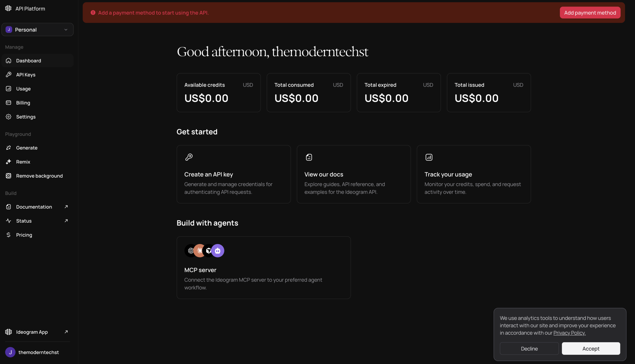This screenshot has height=364, width=635.
Task: Open the Remove background tool
Action: (x=37, y=176)
